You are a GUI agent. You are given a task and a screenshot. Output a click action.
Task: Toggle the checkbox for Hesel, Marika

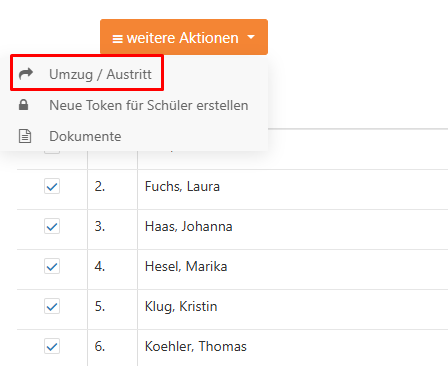point(52,266)
